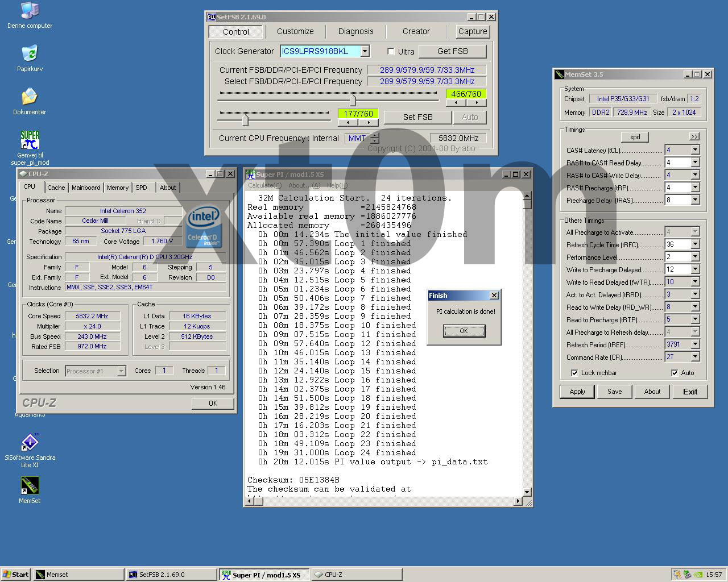728x582 pixels.
Task: Click the first system tray icon
Action: click(x=677, y=575)
